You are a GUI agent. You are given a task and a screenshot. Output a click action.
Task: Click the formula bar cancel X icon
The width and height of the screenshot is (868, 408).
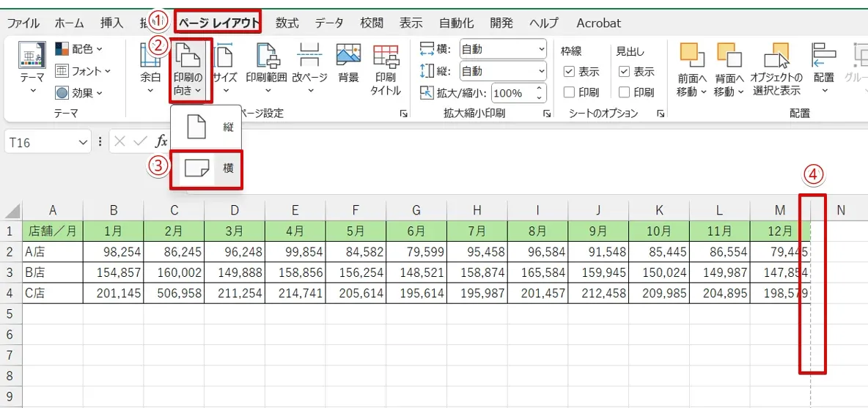pos(120,142)
